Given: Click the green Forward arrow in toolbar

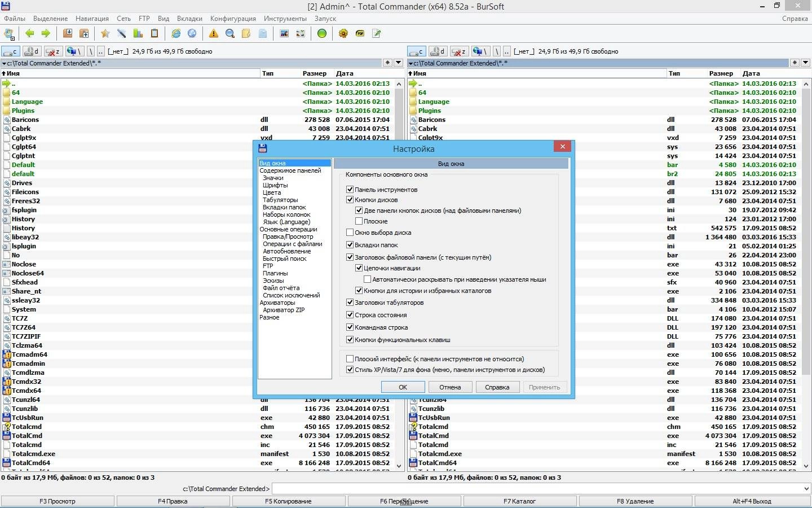Looking at the screenshot, I should click(x=46, y=33).
